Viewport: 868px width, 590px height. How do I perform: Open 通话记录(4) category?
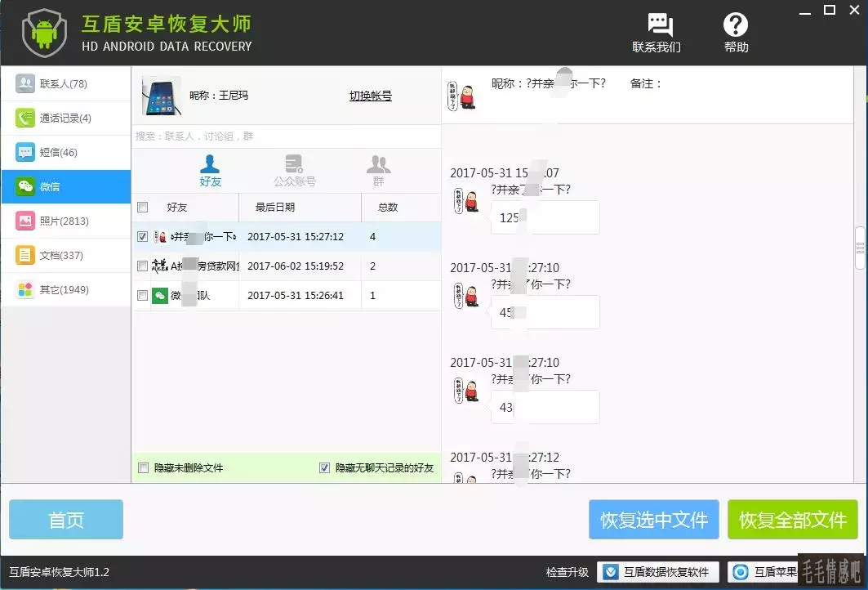pyautogui.click(x=66, y=118)
